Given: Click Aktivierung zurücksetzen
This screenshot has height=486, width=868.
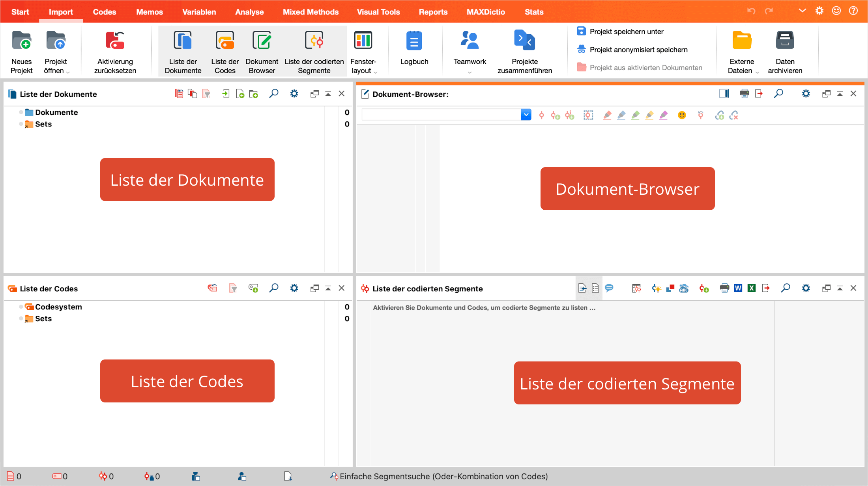Looking at the screenshot, I should click(x=115, y=52).
